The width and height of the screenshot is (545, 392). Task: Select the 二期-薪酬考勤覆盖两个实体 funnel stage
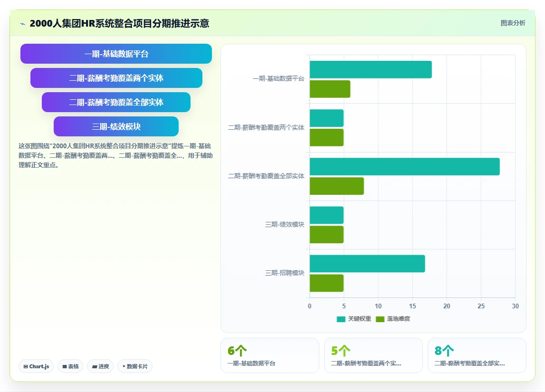point(116,78)
